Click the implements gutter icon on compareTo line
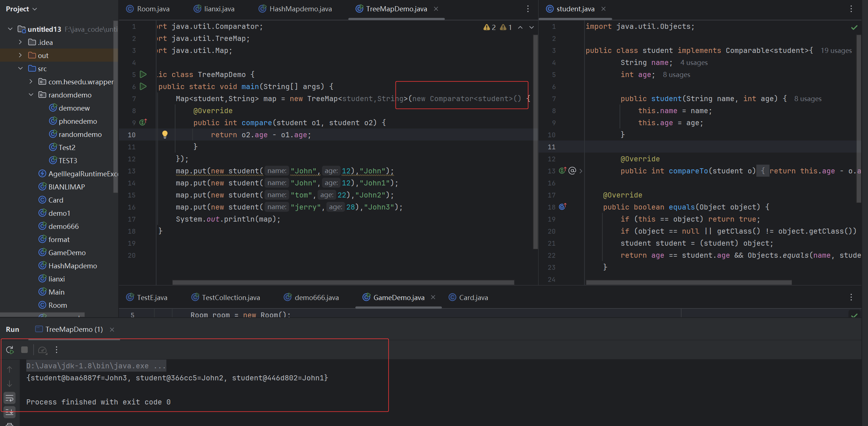The width and height of the screenshot is (868, 426). coord(563,170)
